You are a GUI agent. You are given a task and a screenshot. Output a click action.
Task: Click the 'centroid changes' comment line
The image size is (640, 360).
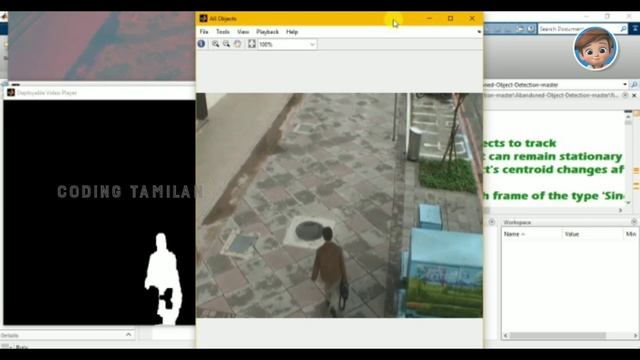[554, 169]
